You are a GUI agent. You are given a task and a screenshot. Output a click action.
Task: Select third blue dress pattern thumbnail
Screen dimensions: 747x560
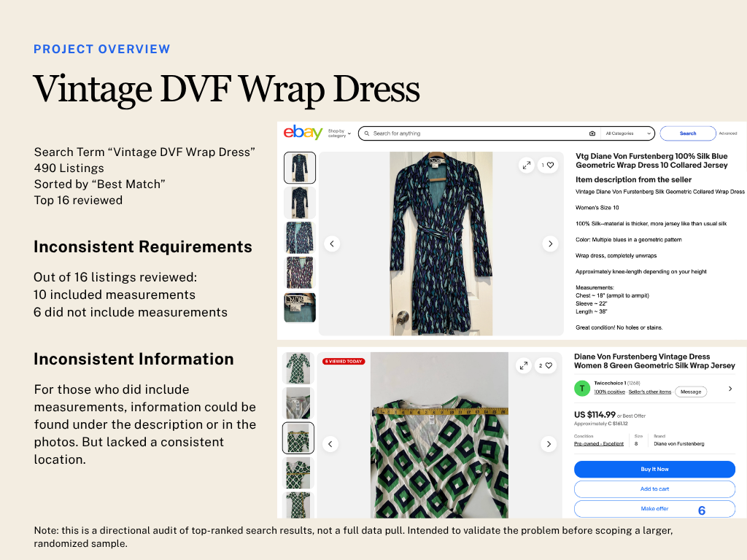click(300, 237)
